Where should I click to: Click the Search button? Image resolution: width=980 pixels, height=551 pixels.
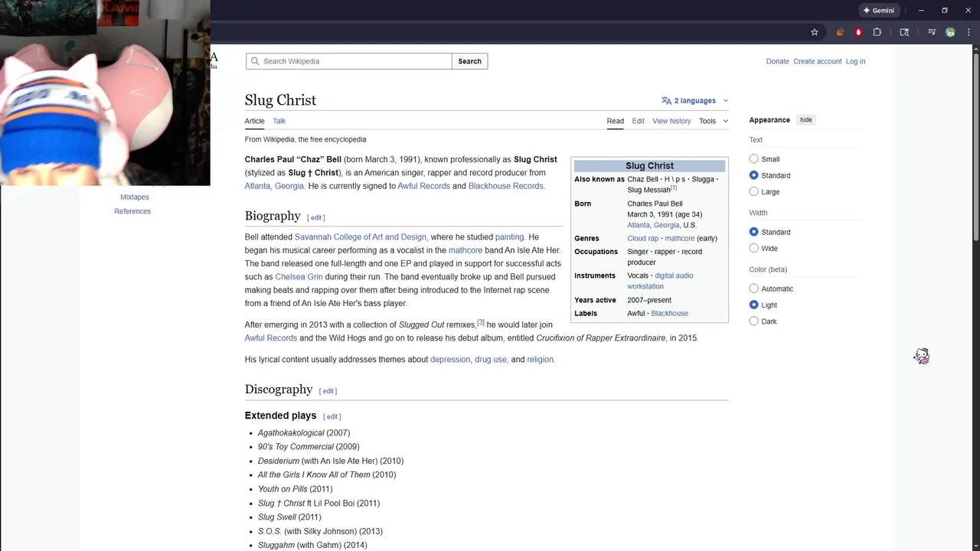(469, 61)
